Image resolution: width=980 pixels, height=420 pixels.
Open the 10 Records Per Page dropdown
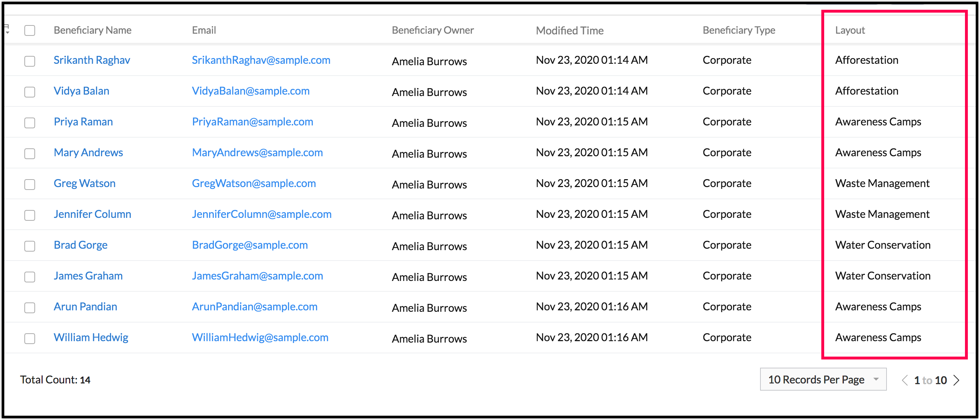823,379
